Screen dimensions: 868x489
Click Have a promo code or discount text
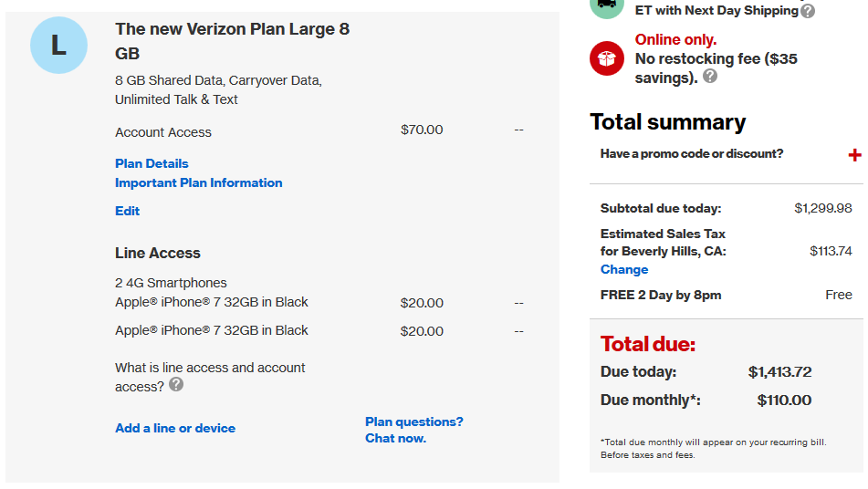pos(692,154)
